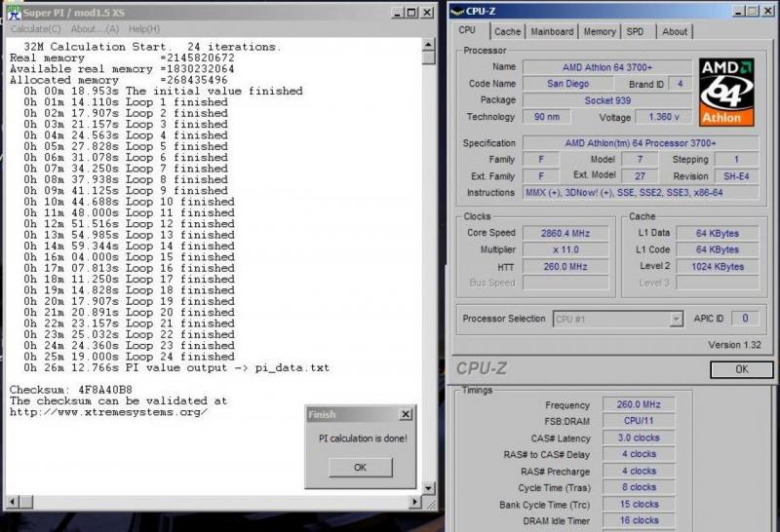Switch to the About tab in CPU-Z
Screen dimensions: 780x532
click(x=675, y=32)
